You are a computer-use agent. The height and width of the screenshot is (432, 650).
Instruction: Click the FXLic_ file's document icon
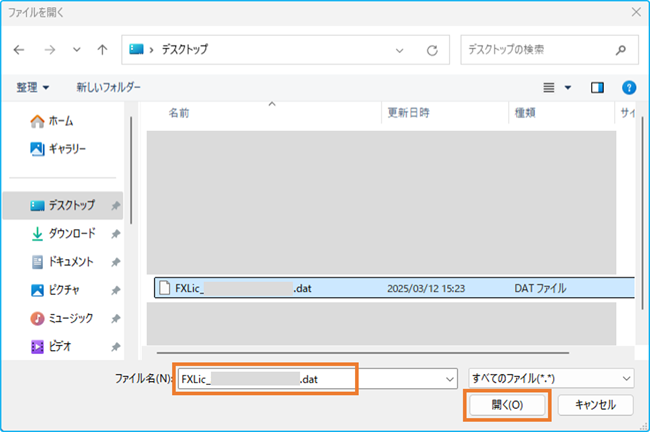pos(165,288)
